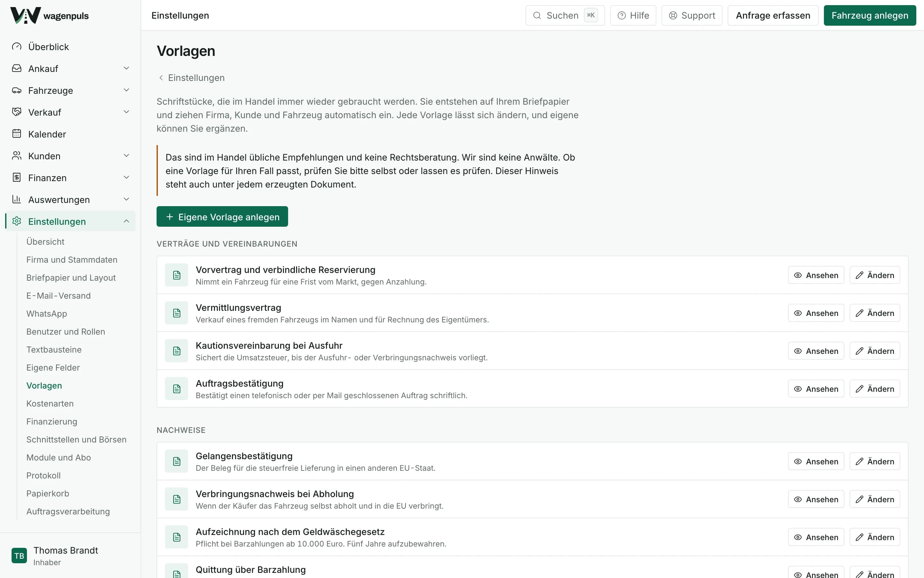The width and height of the screenshot is (924, 578).
Task: Click the Finanzen receipt icon
Action: click(x=17, y=177)
